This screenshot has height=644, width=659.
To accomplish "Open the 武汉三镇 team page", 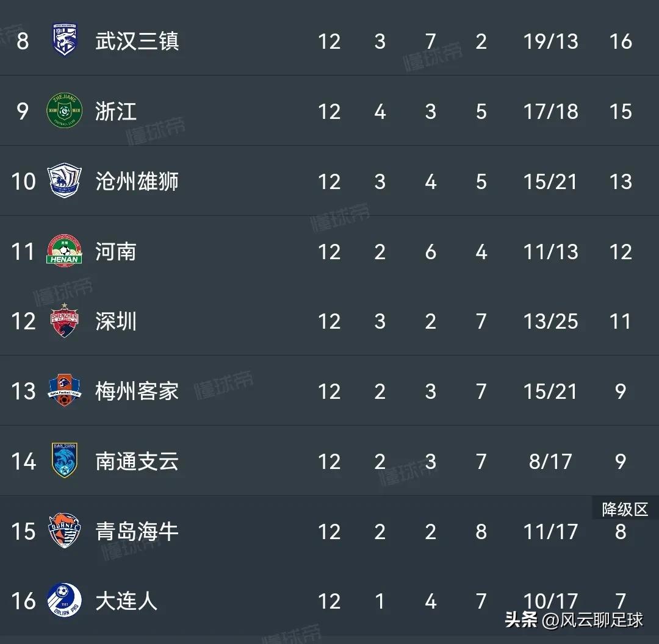I will pos(137,41).
